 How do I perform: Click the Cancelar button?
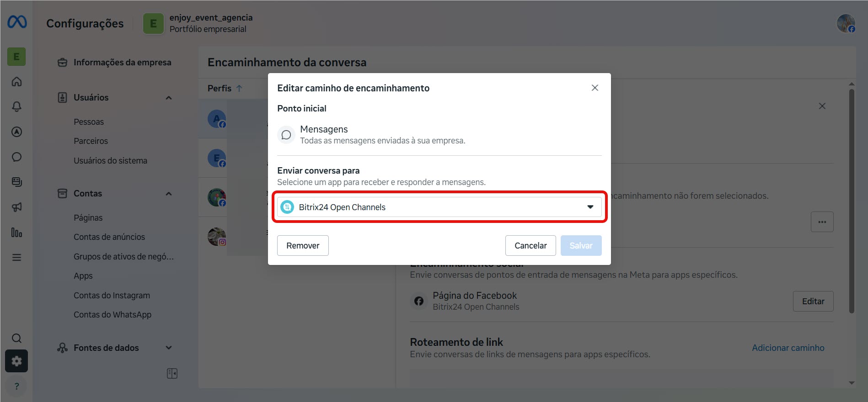530,245
